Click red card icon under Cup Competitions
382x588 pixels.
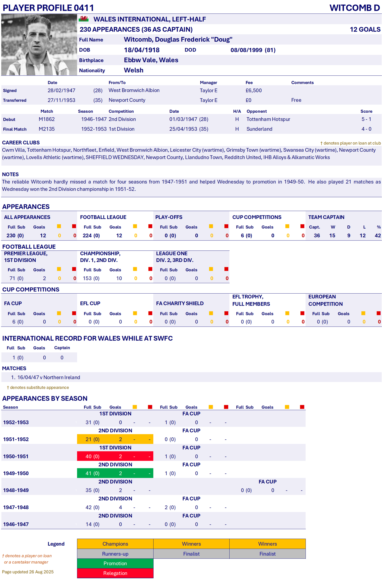click(x=302, y=226)
